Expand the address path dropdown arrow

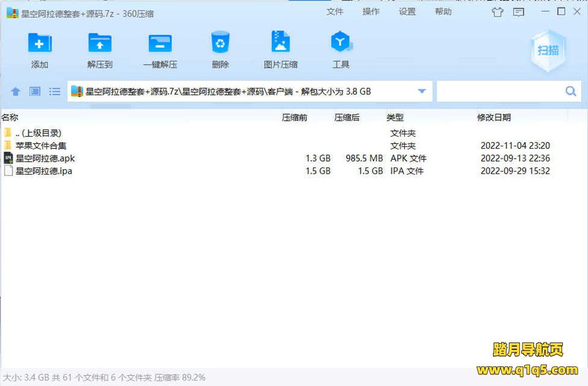click(x=421, y=91)
